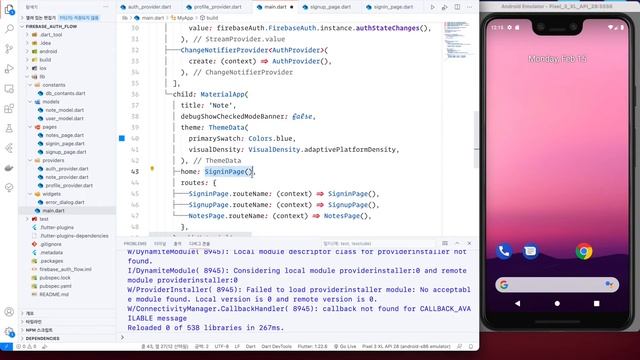Viewport: 640px width, 360px height.
Task: Open notes_page.dart in the explorer
Action: click(64, 135)
